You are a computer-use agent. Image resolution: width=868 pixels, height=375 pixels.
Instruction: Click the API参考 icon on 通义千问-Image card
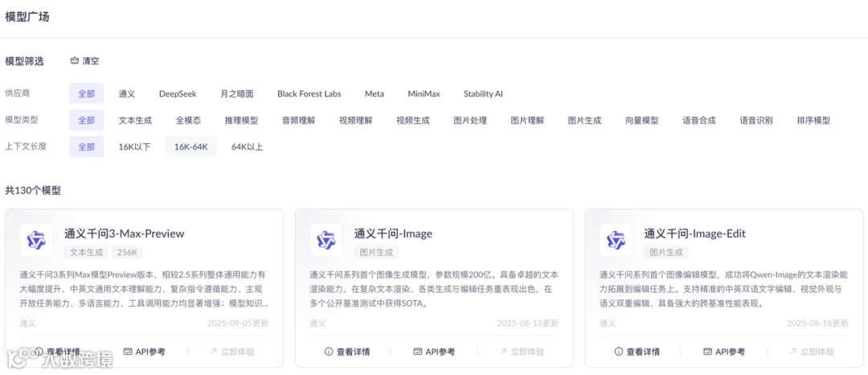coord(418,352)
